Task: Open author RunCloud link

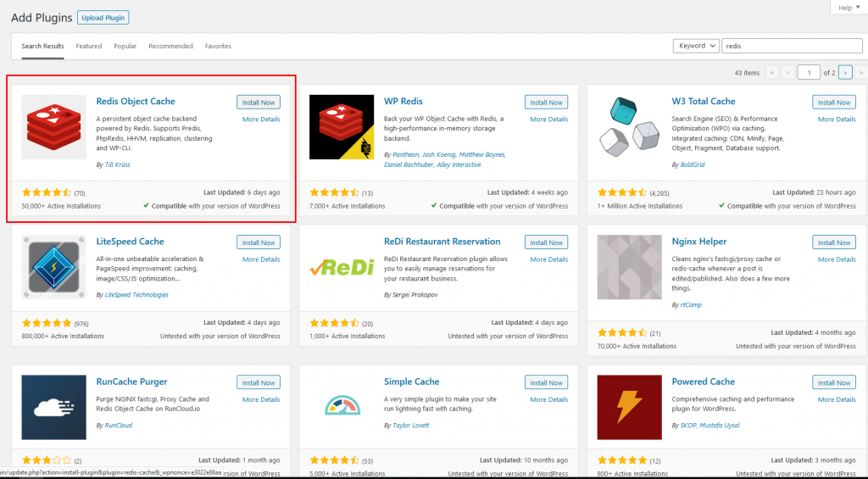Action: tap(119, 426)
